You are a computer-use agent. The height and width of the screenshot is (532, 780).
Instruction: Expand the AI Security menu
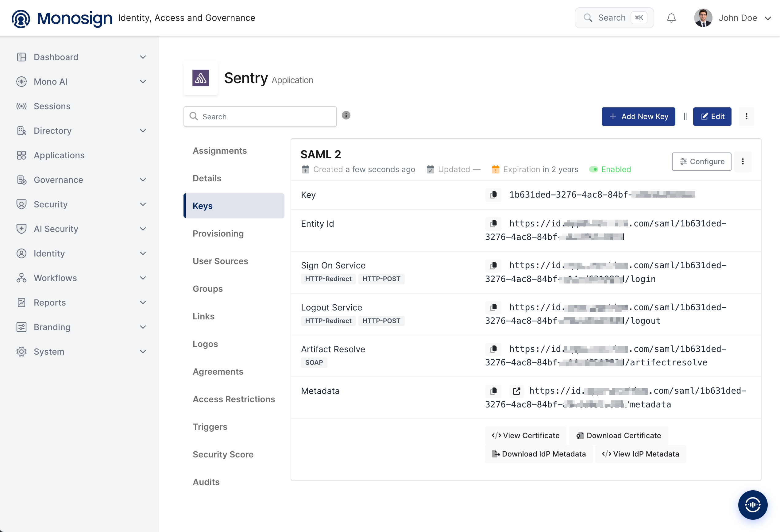pos(82,229)
